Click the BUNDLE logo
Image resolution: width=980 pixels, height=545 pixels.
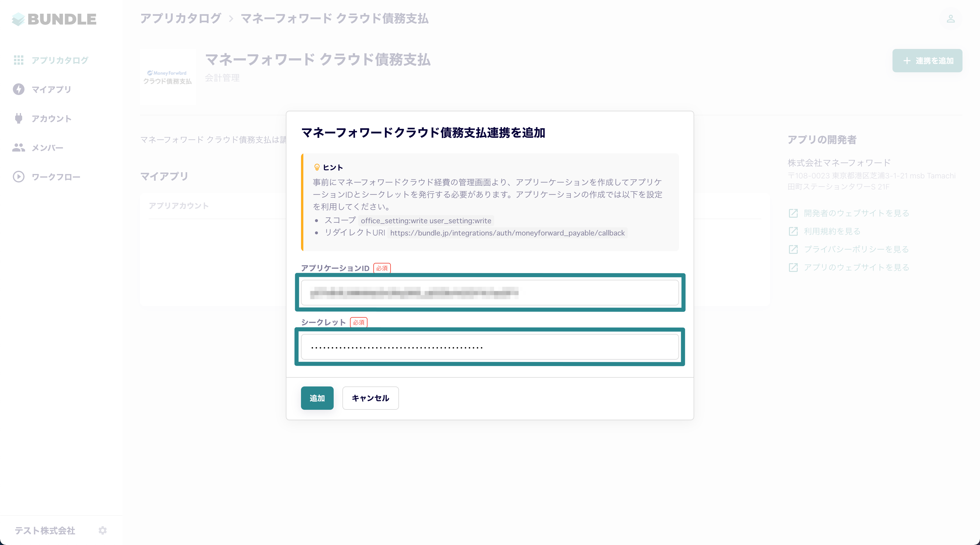click(54, 19)
